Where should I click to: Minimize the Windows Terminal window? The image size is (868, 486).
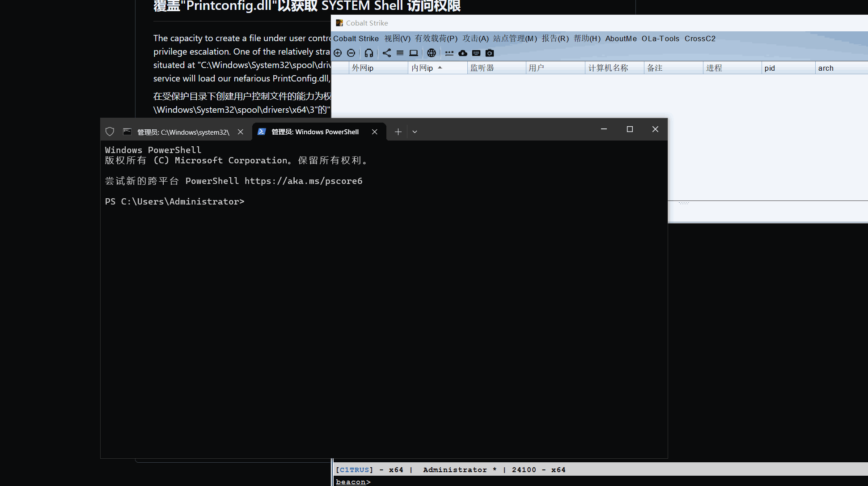tap(604, 129)
